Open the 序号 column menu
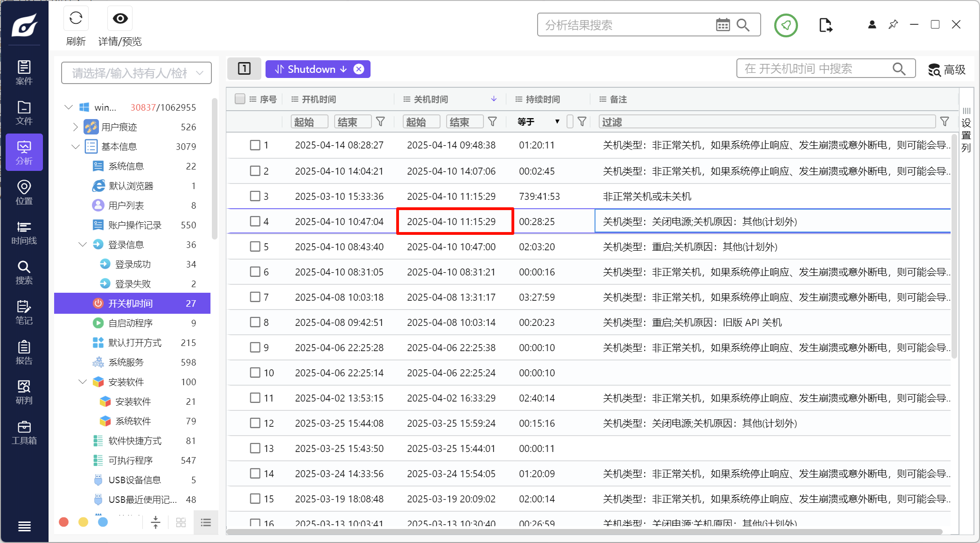Image resolution: width=980 pixels, height=543 pixels. pyautogui.click(x=253, y=99)
